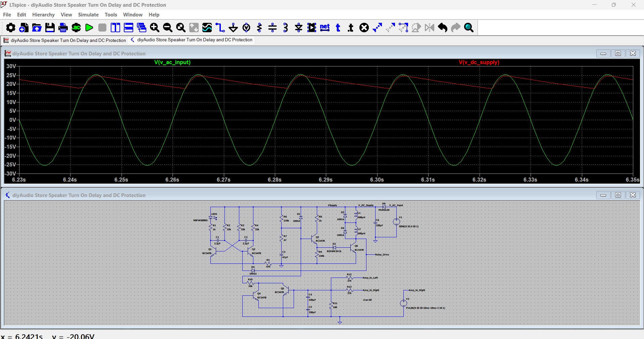This screenshot has width=644, height=339.
Task: Select the Diode tool
Action: click(299, 28)
